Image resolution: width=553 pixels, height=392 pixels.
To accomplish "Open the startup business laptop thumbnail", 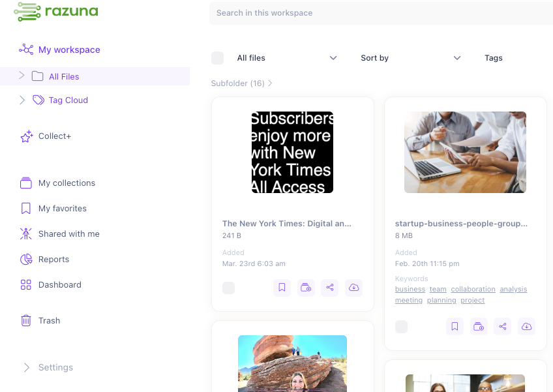I will 465,153.
